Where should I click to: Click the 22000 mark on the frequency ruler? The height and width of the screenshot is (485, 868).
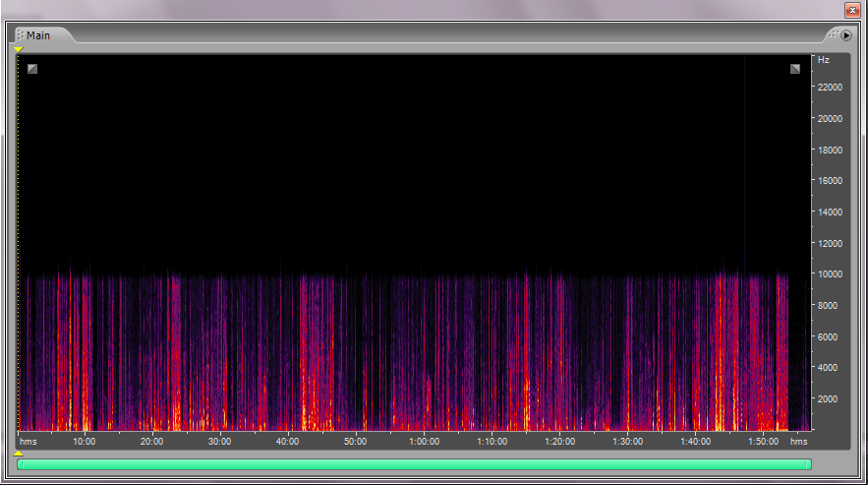coord(831,88)
